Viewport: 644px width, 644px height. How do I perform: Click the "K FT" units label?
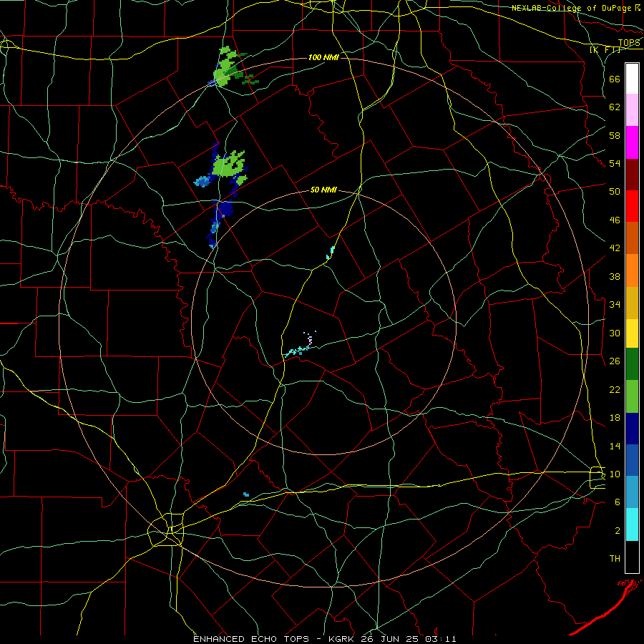(x=605, y=49)
